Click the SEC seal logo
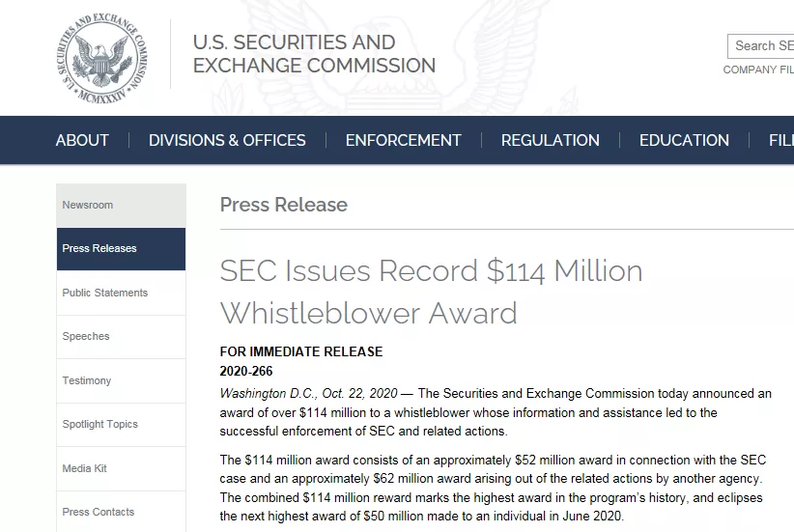The height and width of the screenshot is (532, 794). [103, 56]
